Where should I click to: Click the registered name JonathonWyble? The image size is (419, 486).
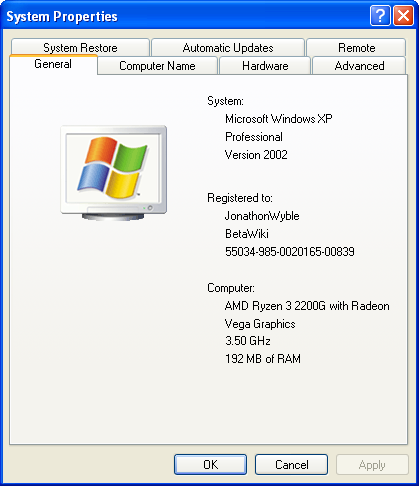tap(262, 216)
